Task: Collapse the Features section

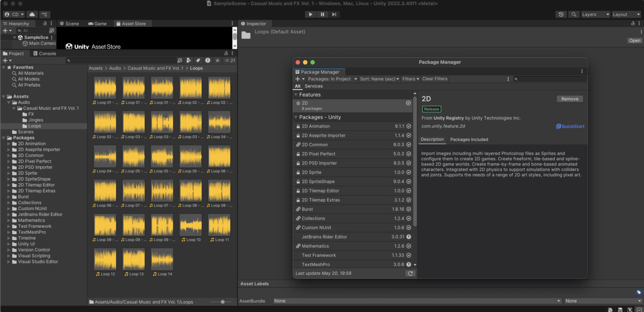Action: click(x=296, y=95)
